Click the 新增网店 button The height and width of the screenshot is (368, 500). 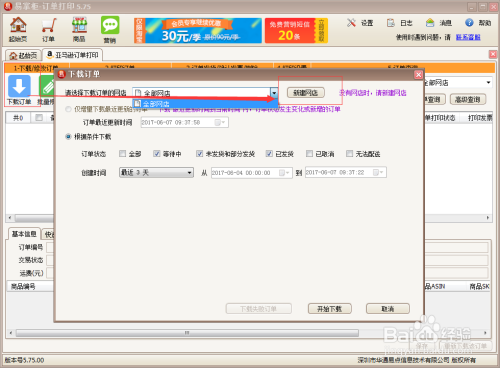[x=306, y=93]
